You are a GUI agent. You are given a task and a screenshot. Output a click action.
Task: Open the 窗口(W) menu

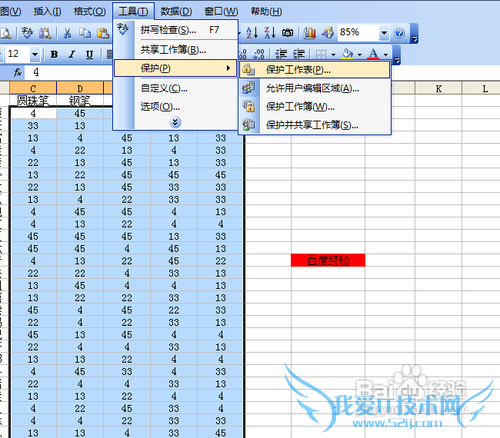[221, 11]
